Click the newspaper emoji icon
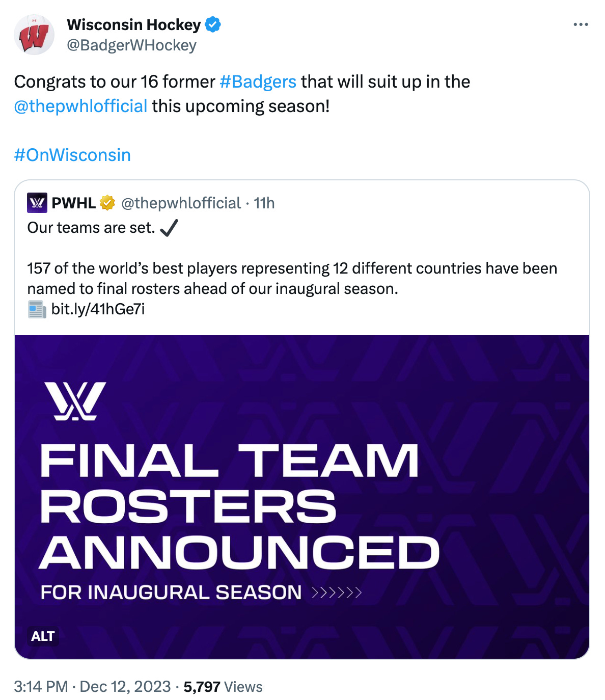605x700 pixels. [x=37, y=309]
